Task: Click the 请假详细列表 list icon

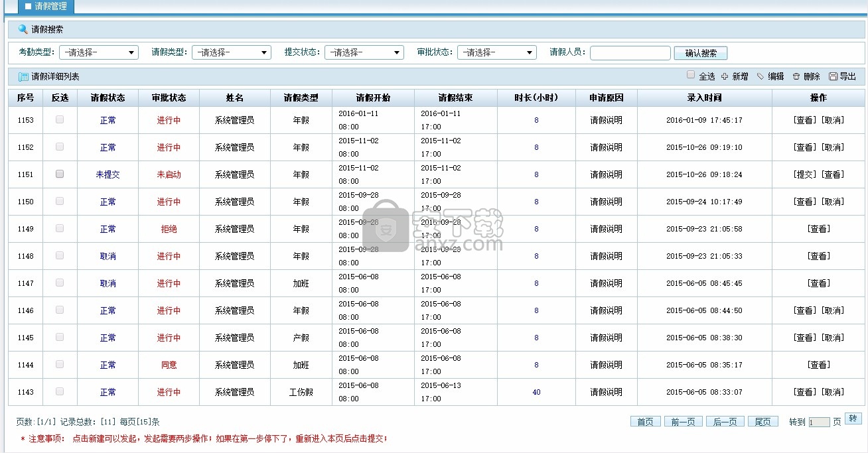Action: (23, 77)
